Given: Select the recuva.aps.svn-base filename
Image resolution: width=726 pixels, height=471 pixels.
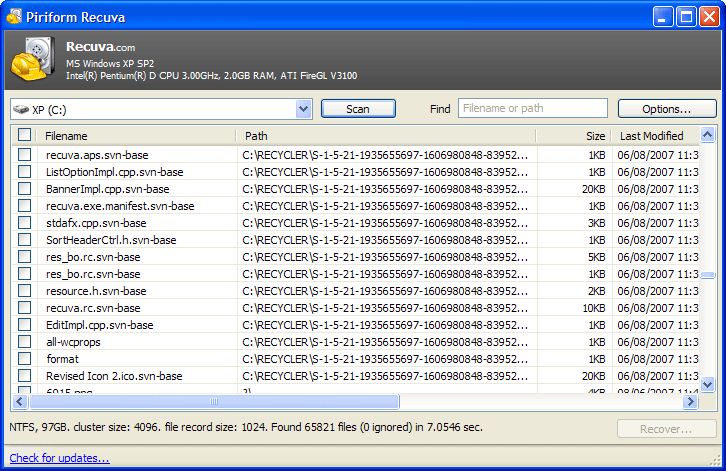Looking at the screenshot, I should (97, 155).
